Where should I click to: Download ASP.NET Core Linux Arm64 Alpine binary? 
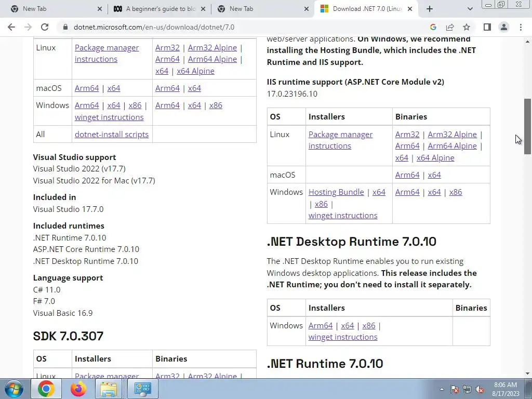[453, 146]
